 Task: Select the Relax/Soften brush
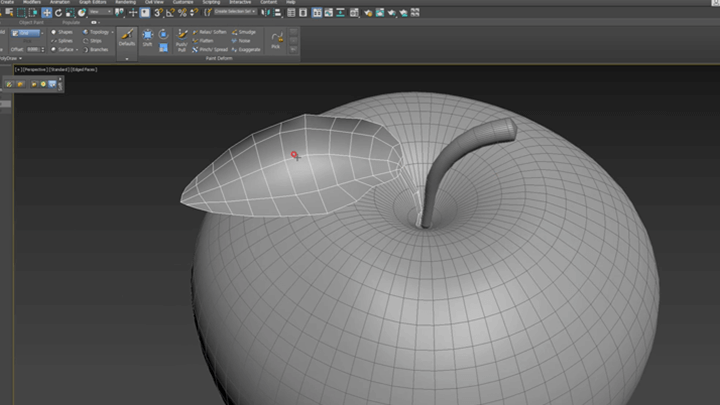point(209,32)
